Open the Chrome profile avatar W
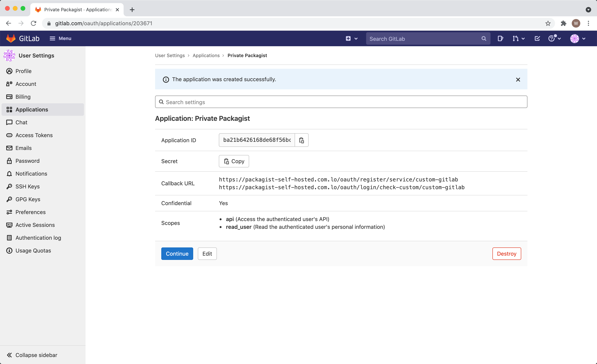The image size is (597, 364). coord(576,23)
